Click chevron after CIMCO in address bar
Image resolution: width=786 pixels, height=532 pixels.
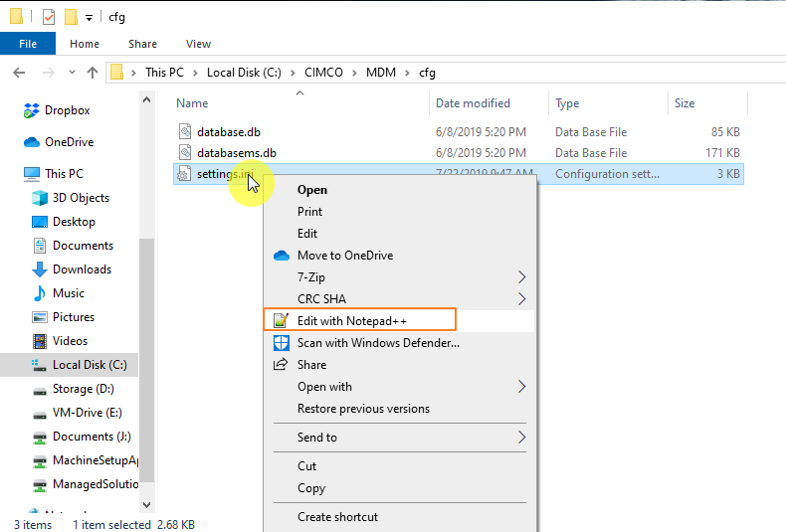[x=354, y=74]
